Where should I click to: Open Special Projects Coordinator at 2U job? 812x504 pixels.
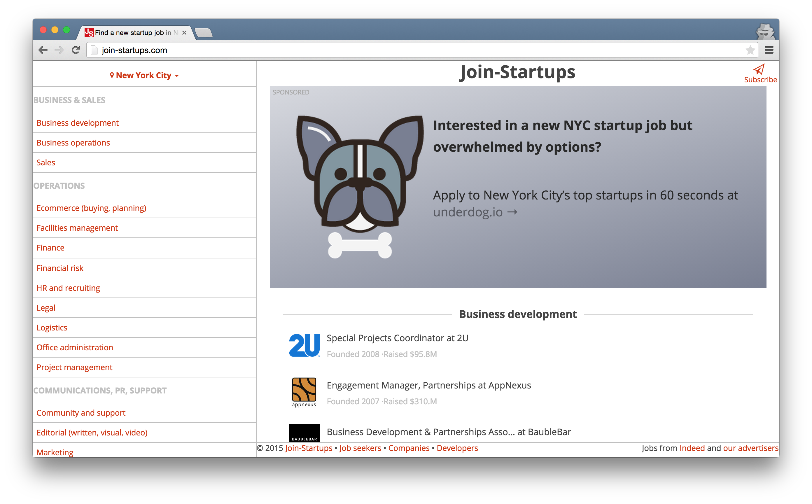click(397, 338)
